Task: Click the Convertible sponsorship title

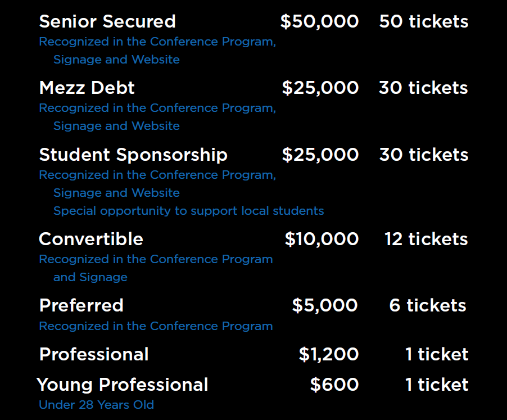Action: click(91, 239)
